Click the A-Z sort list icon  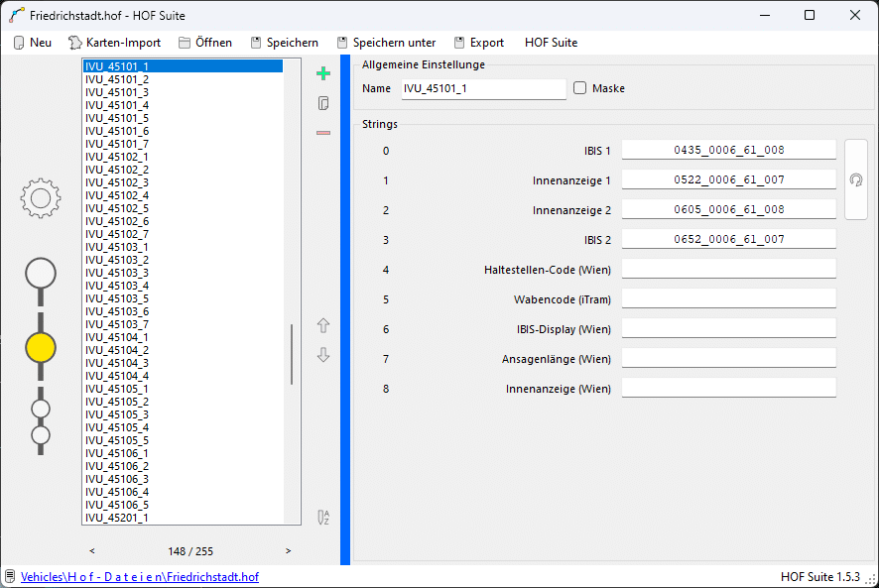point(322,517)
